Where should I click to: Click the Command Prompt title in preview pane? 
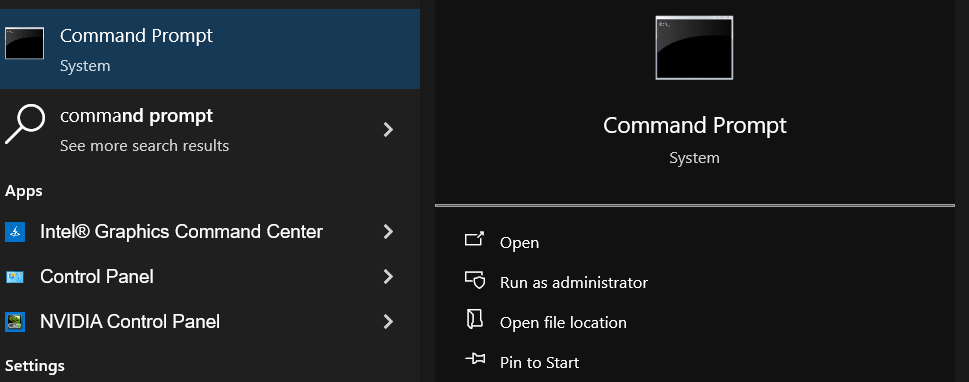[695, 125]
